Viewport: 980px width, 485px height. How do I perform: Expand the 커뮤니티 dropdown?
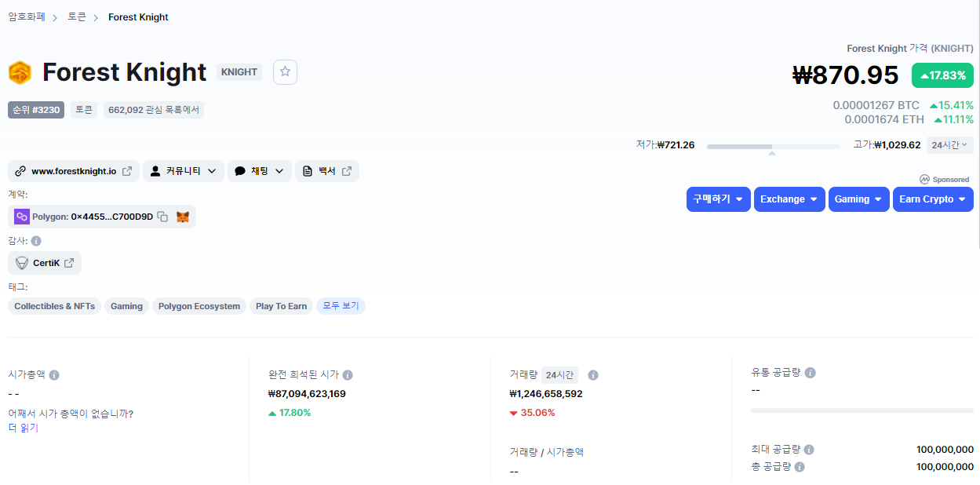(x=184, y=171)
